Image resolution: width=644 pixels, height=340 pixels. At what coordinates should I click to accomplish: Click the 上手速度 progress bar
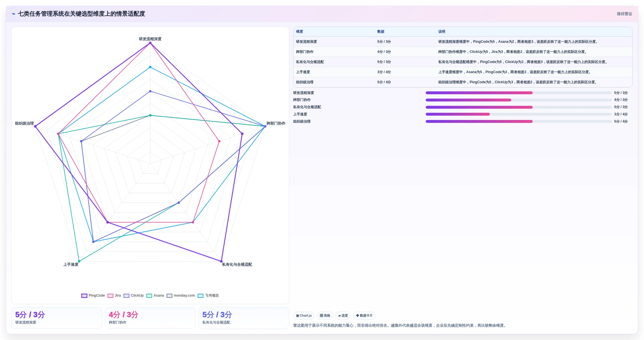pos(518,114)
